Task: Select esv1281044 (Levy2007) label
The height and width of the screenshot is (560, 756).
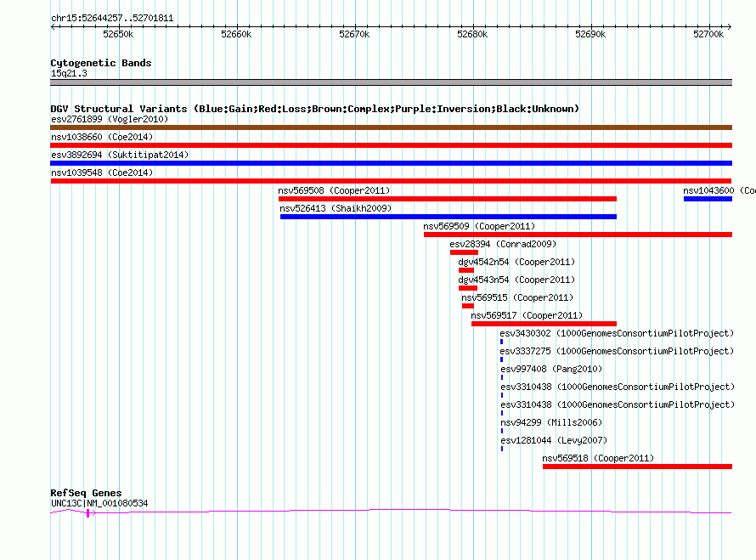Action: pos(554,440)
